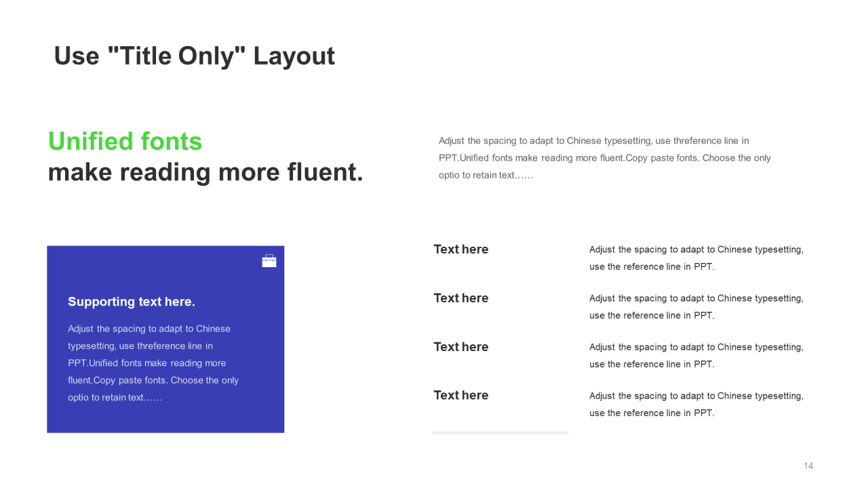
Task: Select the blue rectangle shape background
Action: point(165,339)
